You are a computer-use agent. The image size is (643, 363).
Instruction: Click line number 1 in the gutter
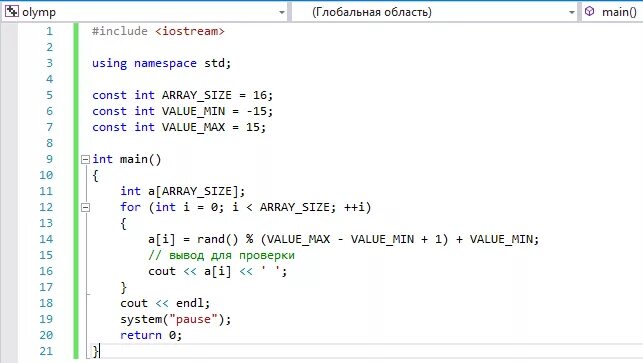pos(49,31)
